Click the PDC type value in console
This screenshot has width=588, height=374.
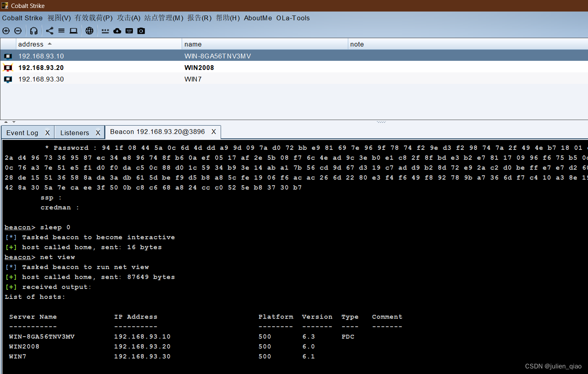(x=348, y=337)
